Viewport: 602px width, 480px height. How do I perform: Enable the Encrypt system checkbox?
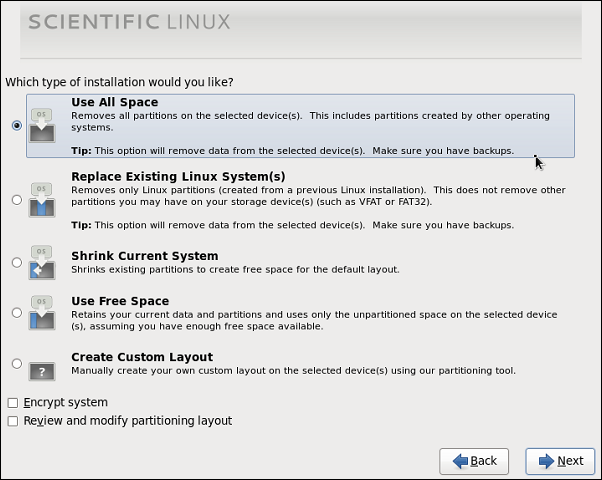(x=13, y=403)
